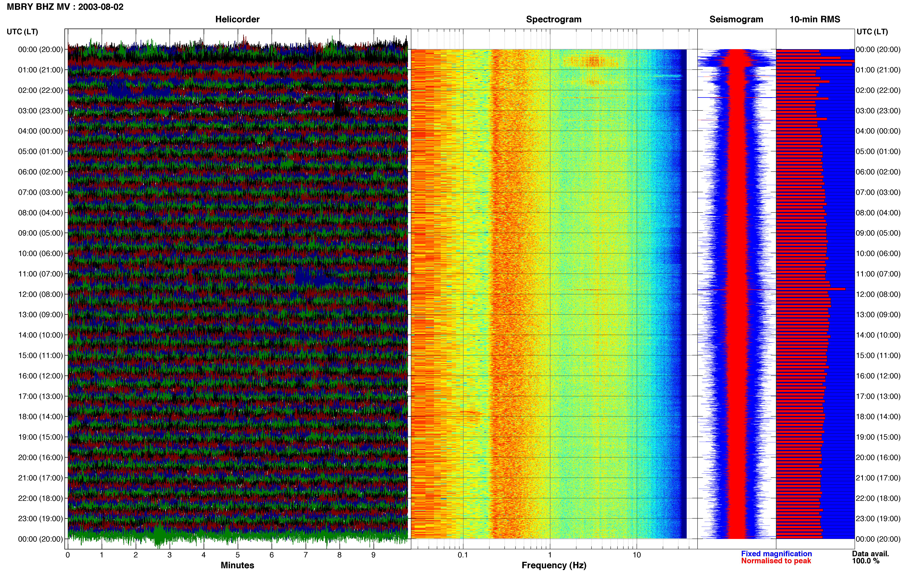
Task: Click the left 03:00 (23:00) time label
Action: click(x=41, y=110)
